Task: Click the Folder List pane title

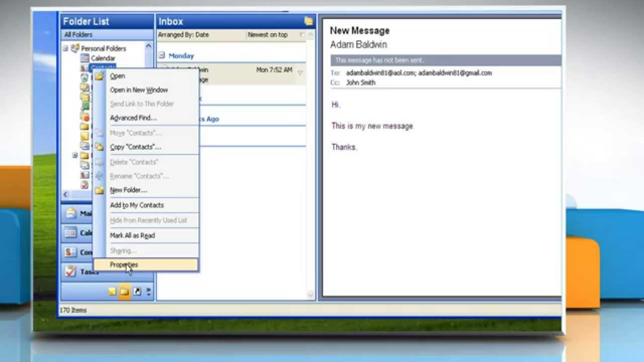Action: (x=86, y=21)
